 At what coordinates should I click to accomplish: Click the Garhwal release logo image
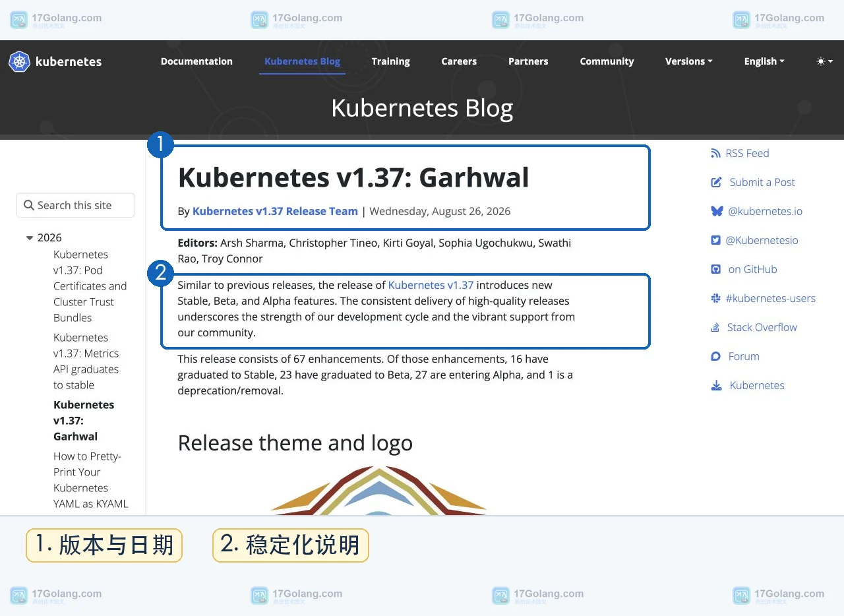[x=378, y=490]
